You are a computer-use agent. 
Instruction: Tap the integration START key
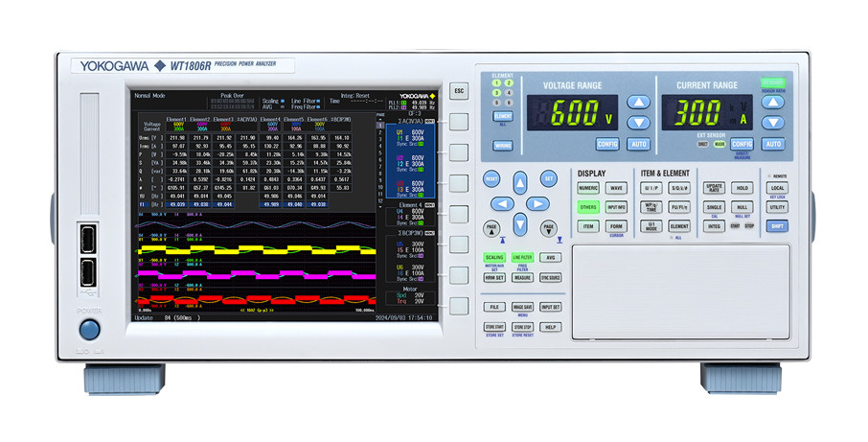point(735,226)
